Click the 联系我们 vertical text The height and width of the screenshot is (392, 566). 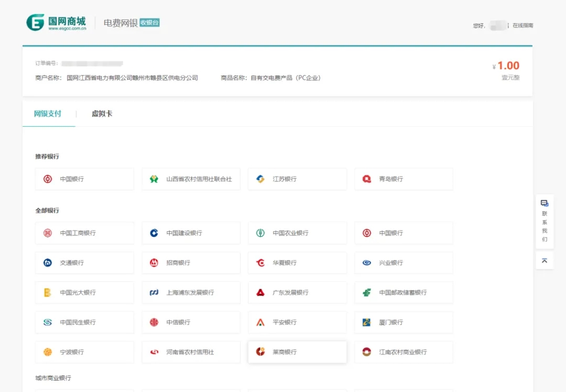coord(545,226)
